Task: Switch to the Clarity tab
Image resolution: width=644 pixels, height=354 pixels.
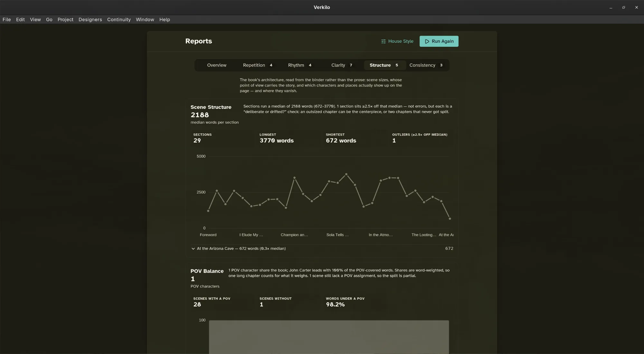Action: 342,65
